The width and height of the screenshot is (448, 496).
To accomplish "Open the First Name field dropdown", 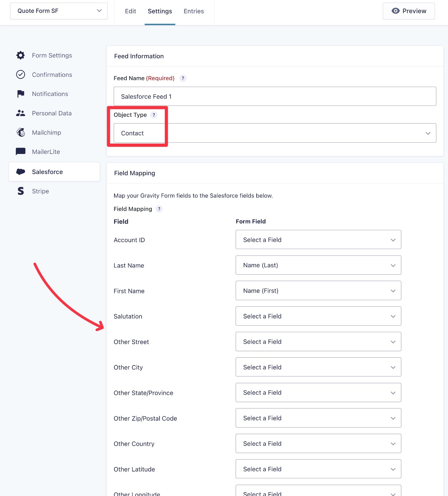I will click(x=318, y=290).
